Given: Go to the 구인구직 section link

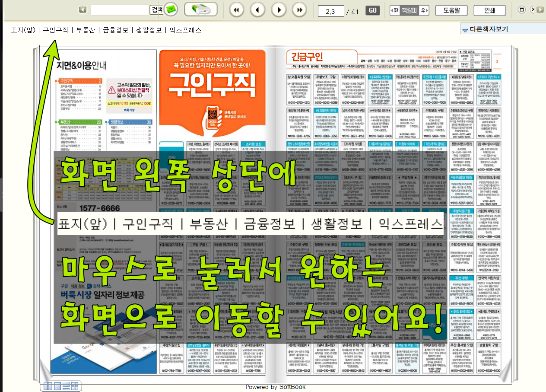Looking at the screenshot, I should 56,30.
